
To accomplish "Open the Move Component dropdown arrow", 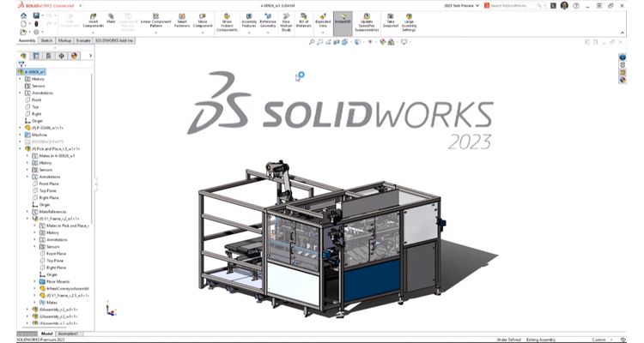I will point(203,33).
